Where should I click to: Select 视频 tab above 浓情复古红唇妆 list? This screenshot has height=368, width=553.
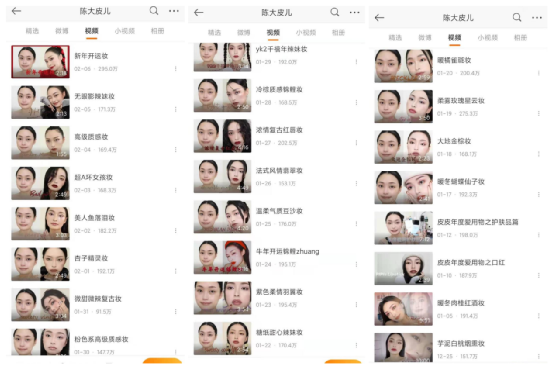pyautogui.click(x=273, y=33)
